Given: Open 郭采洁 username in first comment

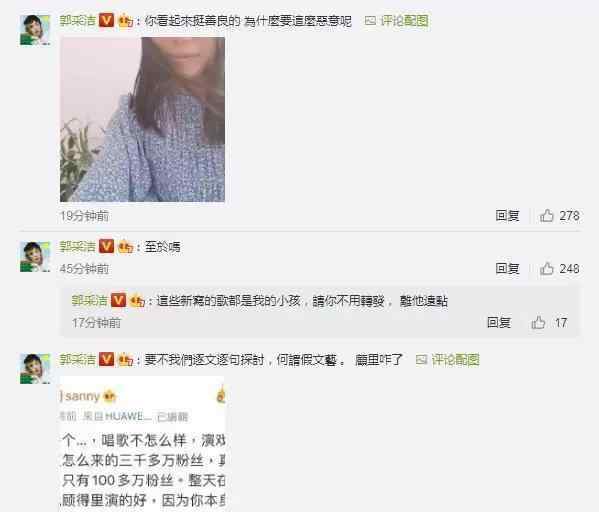Looking at the screenshot, I should [x=78, y=20].
